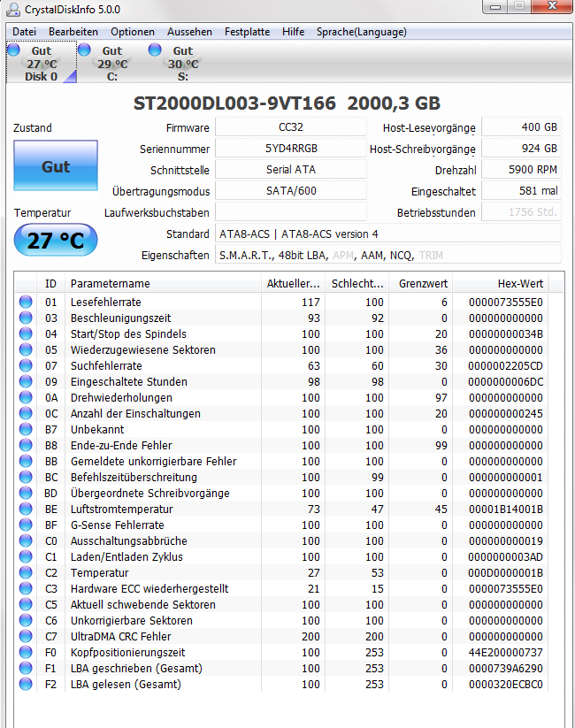575x728 pixels.
Task: Click status icon of Ausschaltungsabbrüche row
Action: pyautogui.click(x=26, y=540)
